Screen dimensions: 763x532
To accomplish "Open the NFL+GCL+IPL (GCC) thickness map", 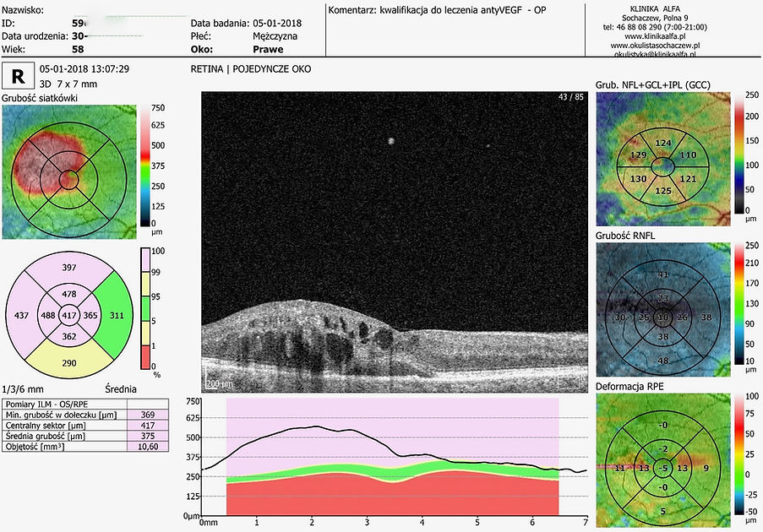I will click(662, 159).
